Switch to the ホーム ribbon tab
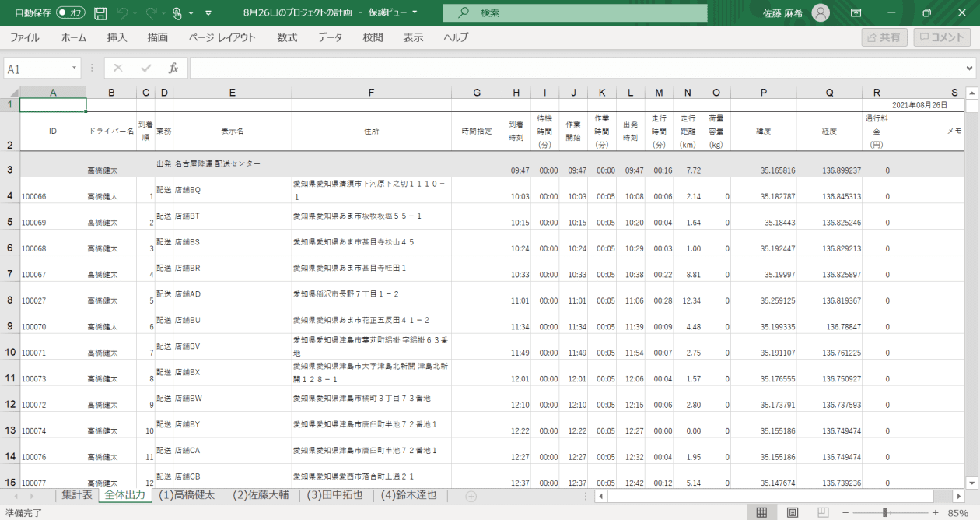Image resolution: width=980 pixels, height=520 pixels. click(74, 37)
